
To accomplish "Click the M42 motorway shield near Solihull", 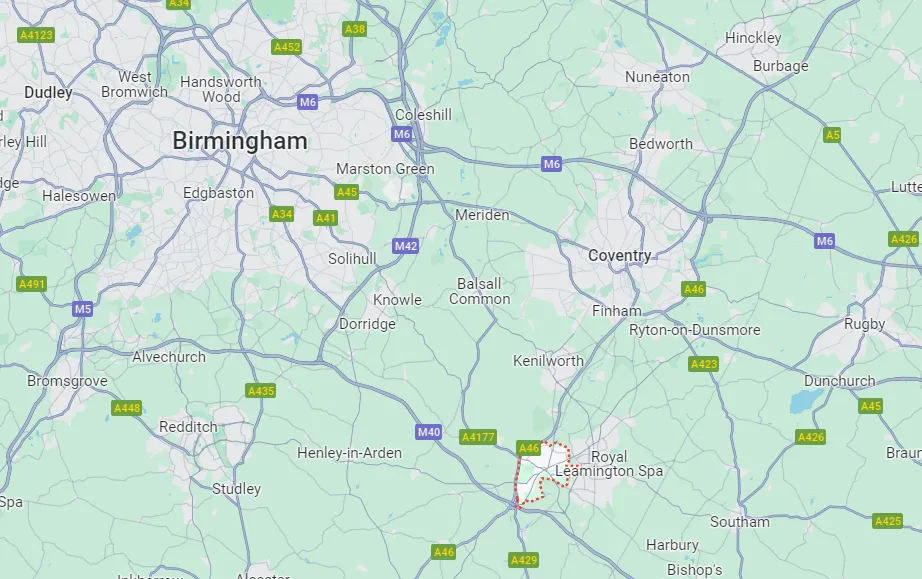I will [x=405, y=246].
